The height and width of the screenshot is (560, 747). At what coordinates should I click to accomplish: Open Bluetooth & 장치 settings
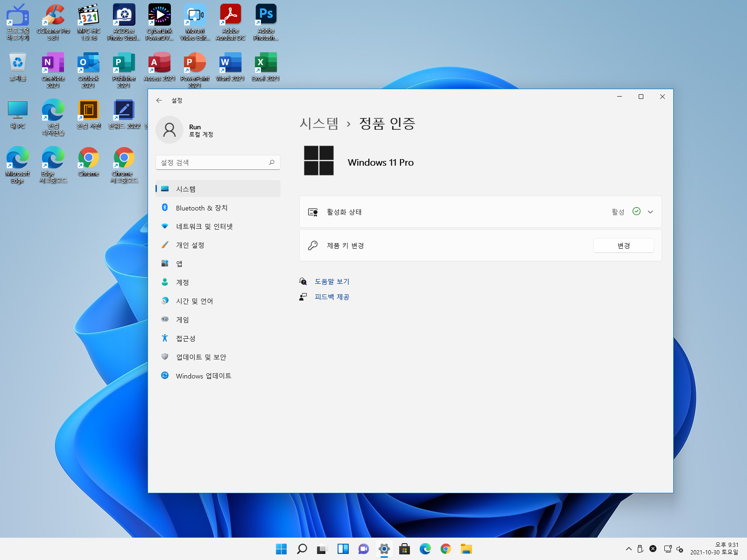click(218, 208)
